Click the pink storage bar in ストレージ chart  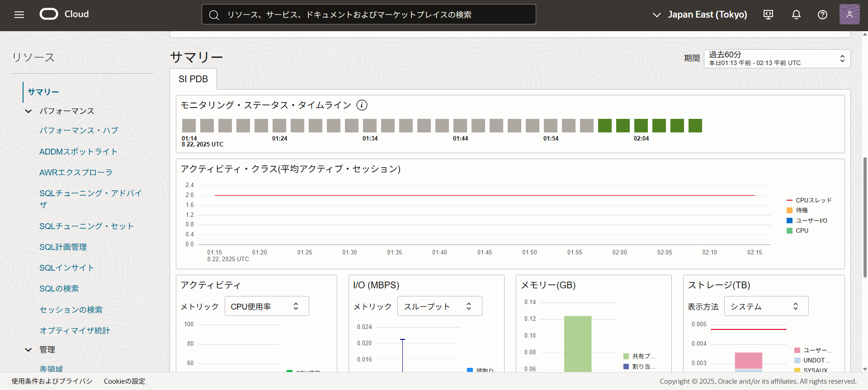(748, 361)
